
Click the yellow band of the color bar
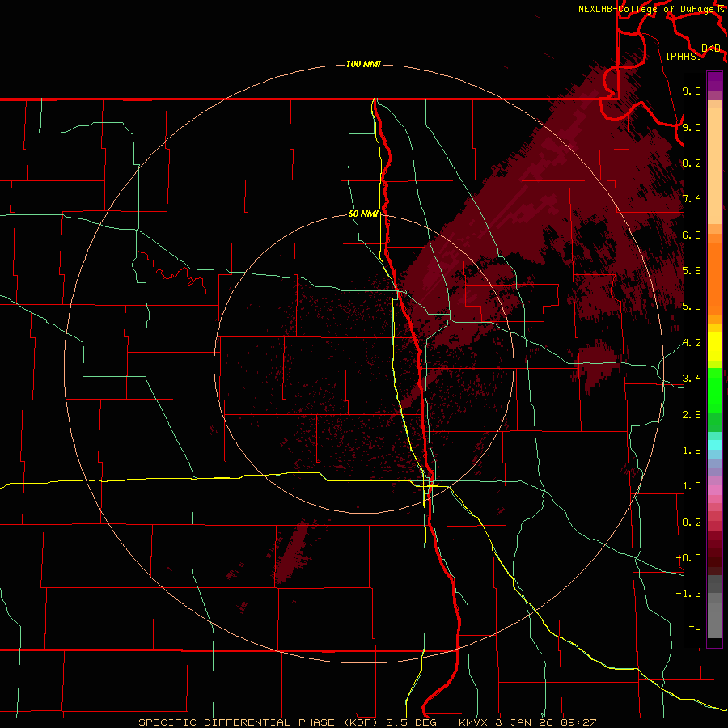(714, 346)
